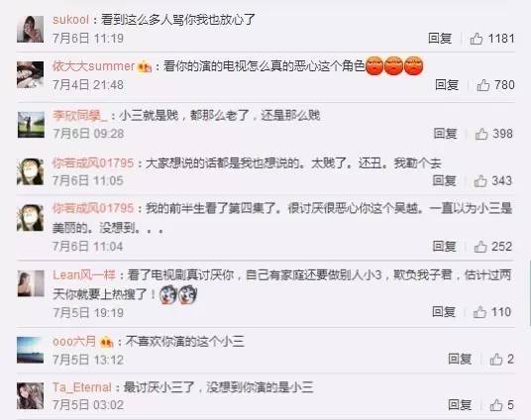Reply to Ta_Eternal's comment
Image resolution: width=531 pixels, height=420 pixels.
[x=460, y=404]
